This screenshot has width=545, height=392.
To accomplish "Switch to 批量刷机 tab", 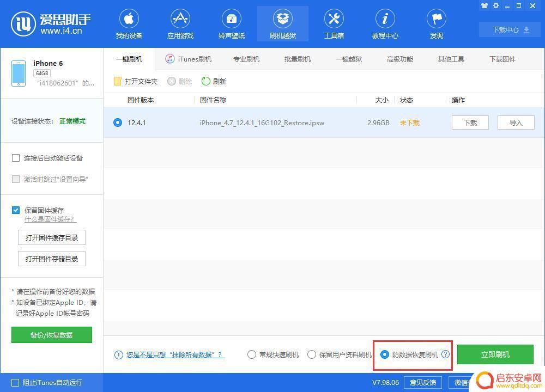I will 297,59.
